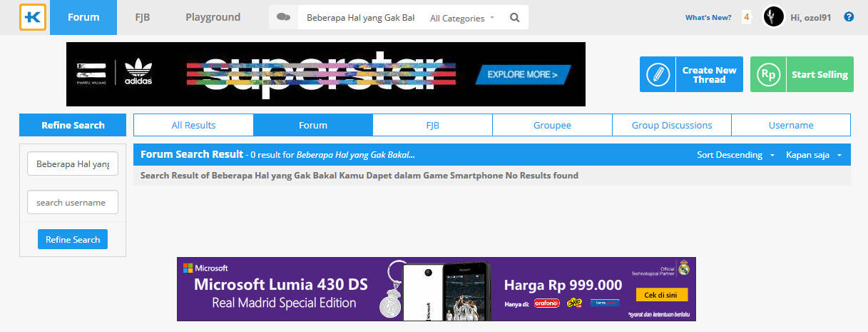Screen dimensions: 868x332
Task: Switch to the Forum top navigation tab
Action: (x=83, y=17)
